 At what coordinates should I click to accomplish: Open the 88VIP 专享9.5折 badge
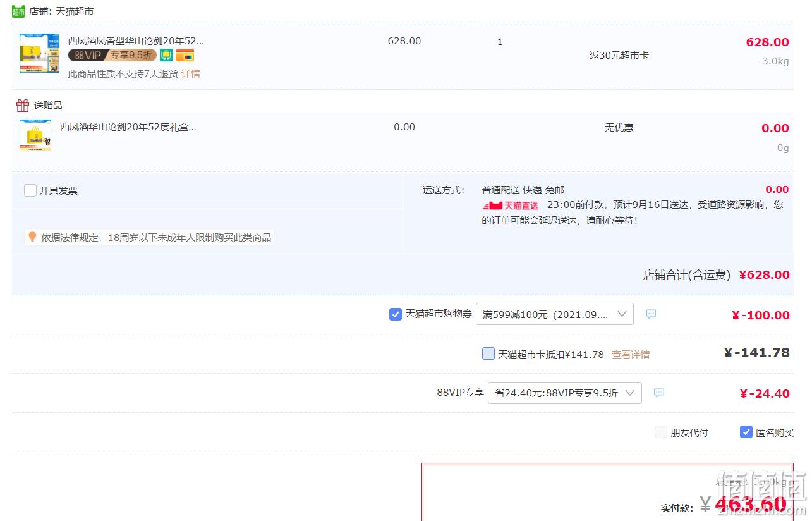112,55
